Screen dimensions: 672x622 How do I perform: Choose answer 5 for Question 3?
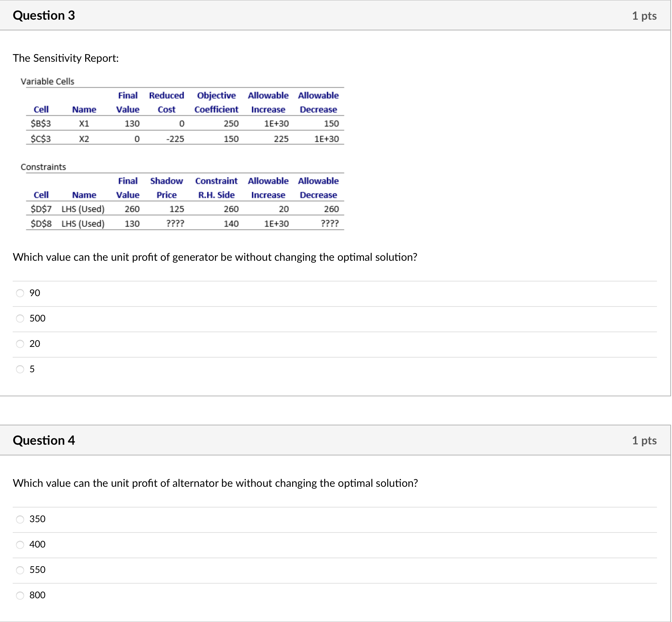pyautogui.click(x=20, y=369)
